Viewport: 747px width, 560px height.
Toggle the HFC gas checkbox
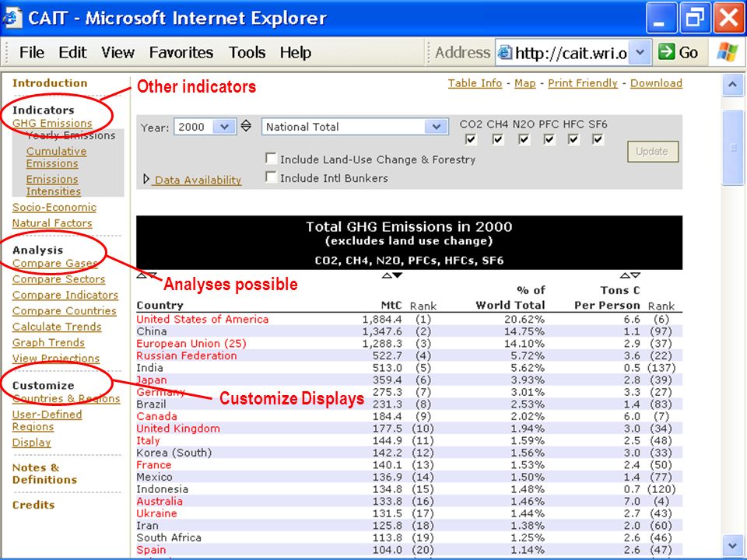click(x=573, y=139)
